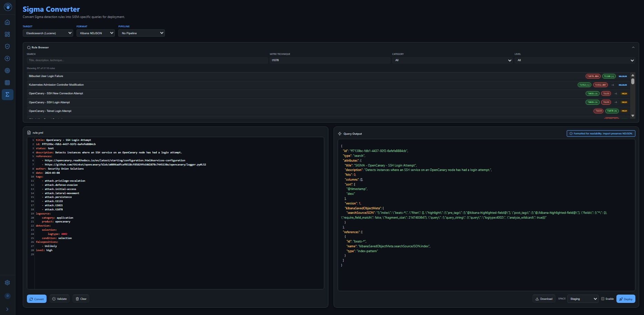
Task: Open settings gear in sidebar
Action: 7,283
